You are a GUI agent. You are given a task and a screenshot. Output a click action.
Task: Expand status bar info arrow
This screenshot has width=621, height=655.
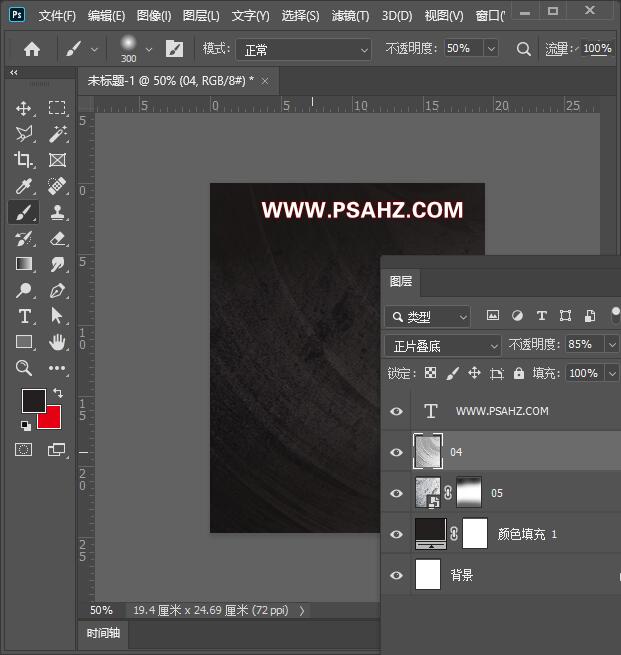coord(302,611)
